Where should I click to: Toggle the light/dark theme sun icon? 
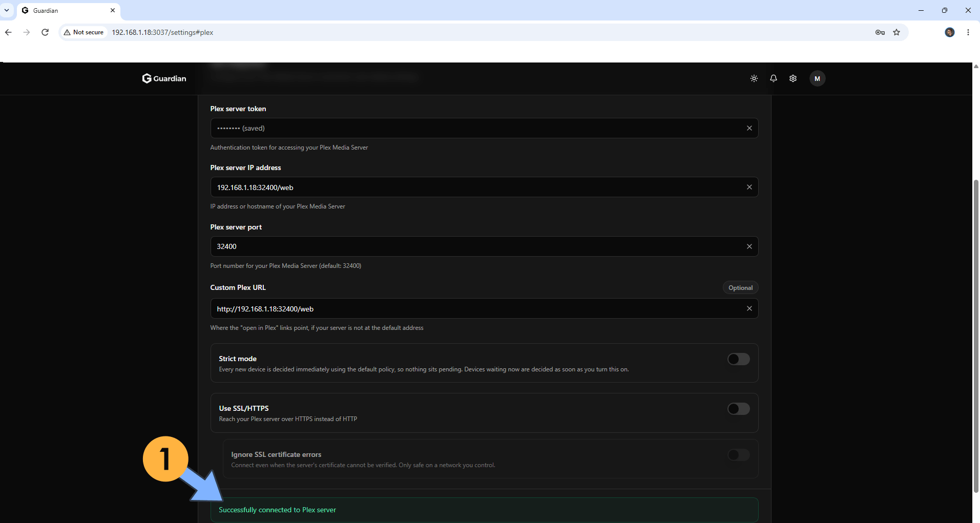[754, 78]
